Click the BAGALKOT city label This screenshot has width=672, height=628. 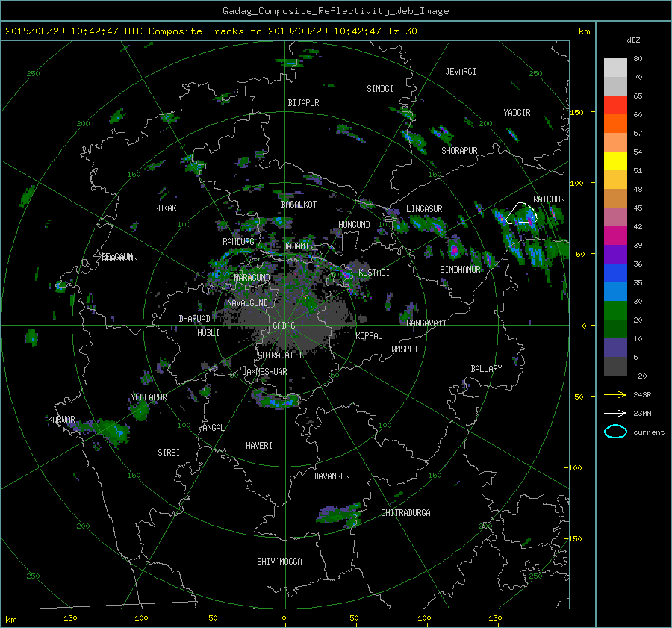(299, 205)
